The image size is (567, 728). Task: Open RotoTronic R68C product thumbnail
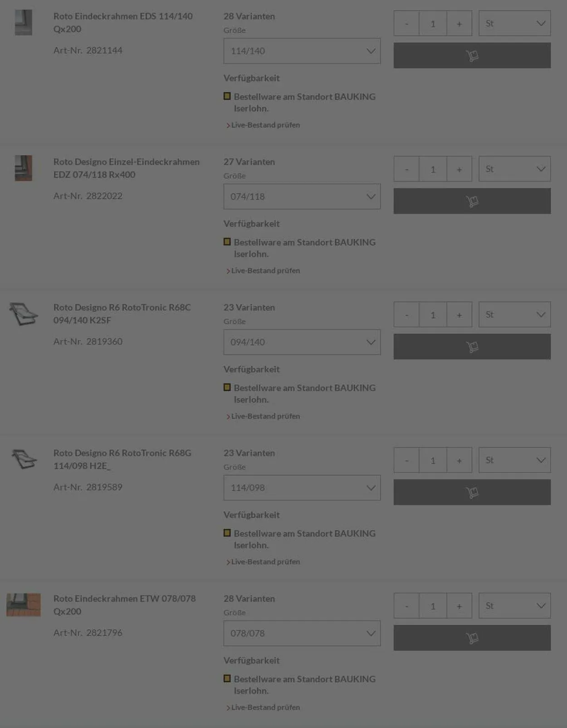(24, 314)
